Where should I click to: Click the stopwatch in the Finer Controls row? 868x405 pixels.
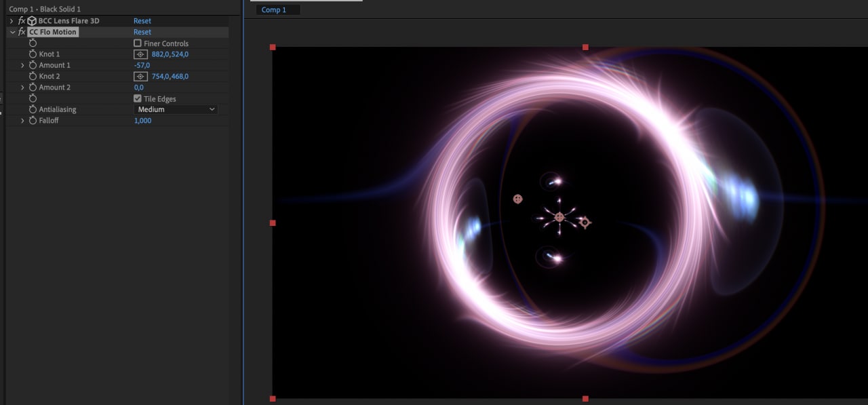[33, 43]
